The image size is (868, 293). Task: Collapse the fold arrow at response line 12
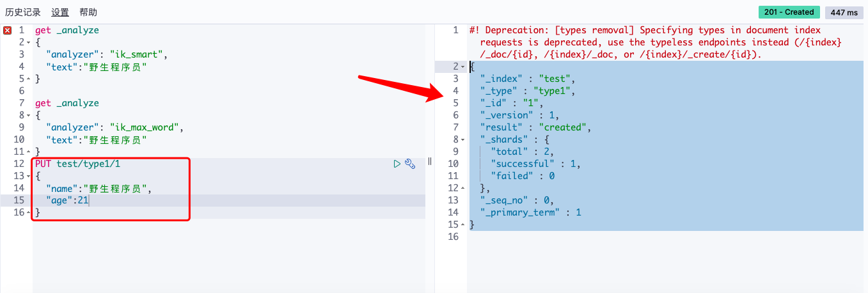[x=463, y=188]
